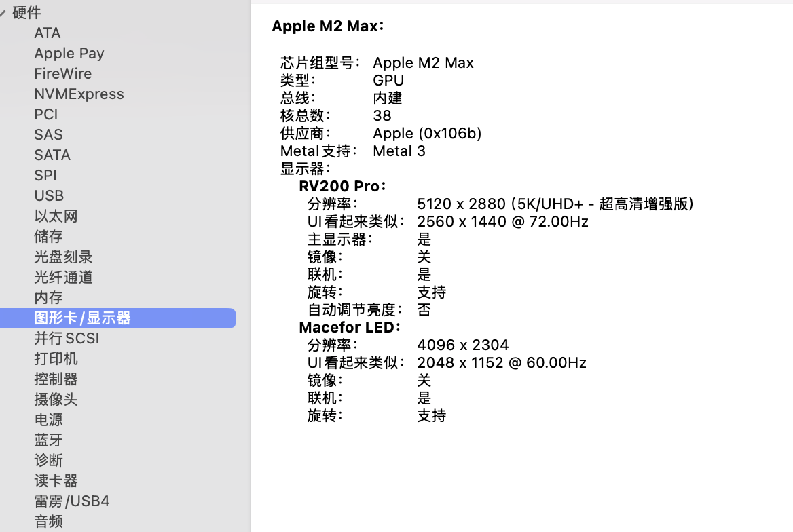Image resolution: width=793 pixels, height=532 pixels.
Task: Click the 2048 x 1152 @ 60.00Hz value
Action: pos(502,362)
